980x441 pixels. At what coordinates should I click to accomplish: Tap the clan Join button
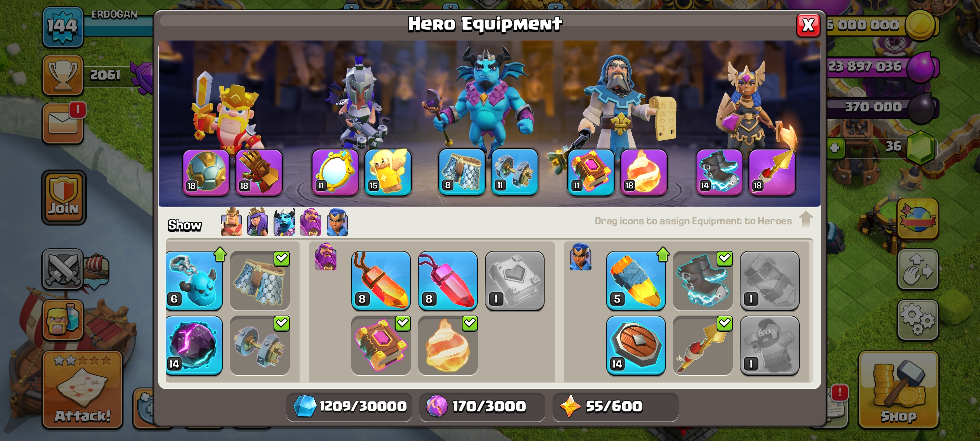(64, 197)
